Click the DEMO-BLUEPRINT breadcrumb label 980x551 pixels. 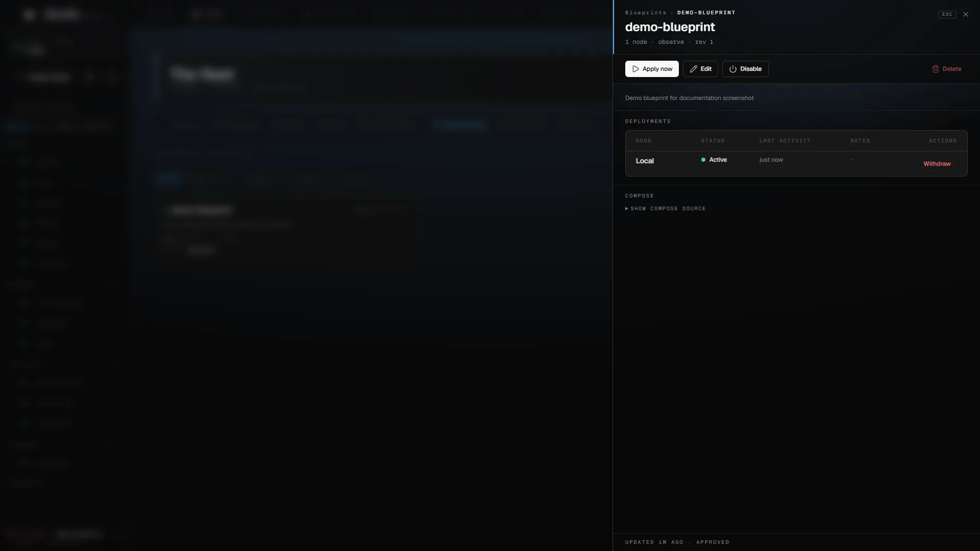706,13
